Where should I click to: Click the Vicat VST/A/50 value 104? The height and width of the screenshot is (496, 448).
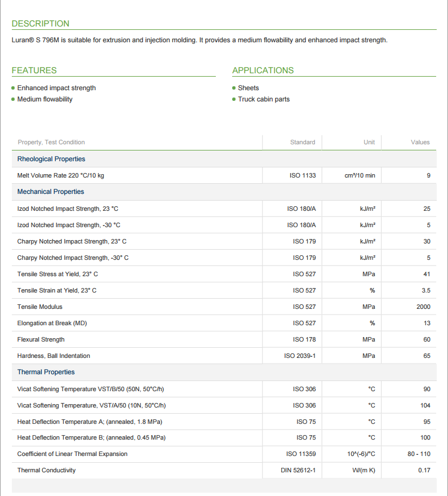point(425,405)
